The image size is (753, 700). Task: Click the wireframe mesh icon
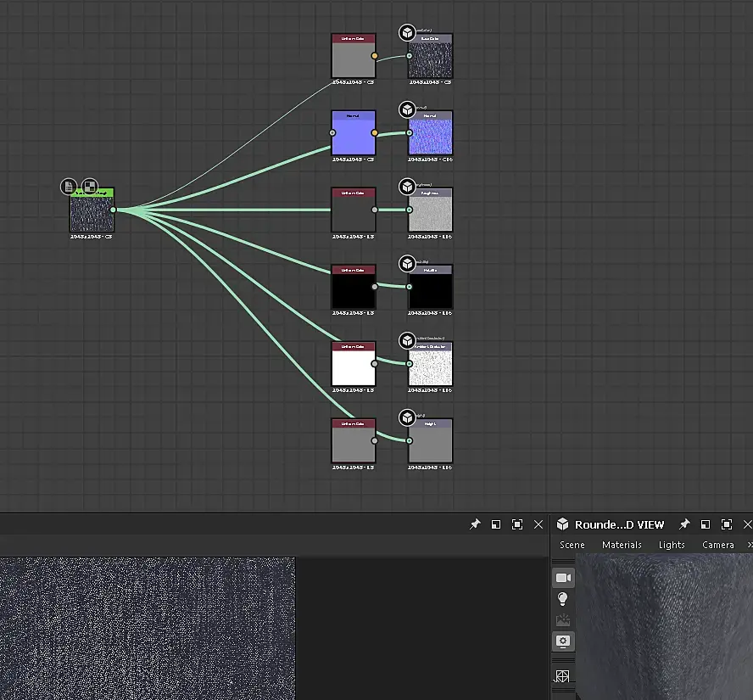[x=563, y=676]
